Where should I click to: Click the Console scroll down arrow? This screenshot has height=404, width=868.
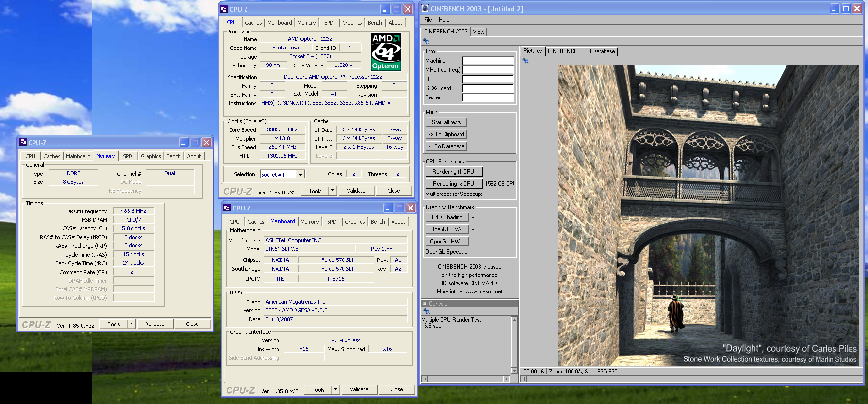click(x=515, y=371)
